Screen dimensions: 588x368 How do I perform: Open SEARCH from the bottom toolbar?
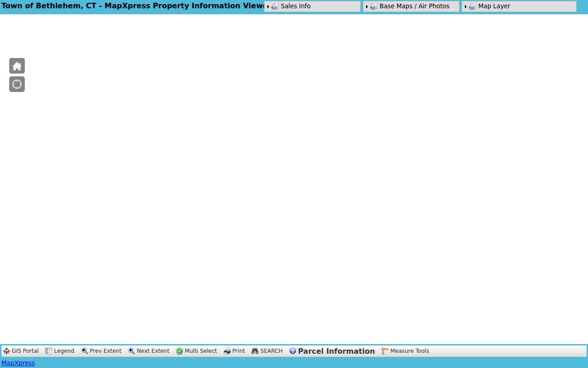click(x=267, y=351)
